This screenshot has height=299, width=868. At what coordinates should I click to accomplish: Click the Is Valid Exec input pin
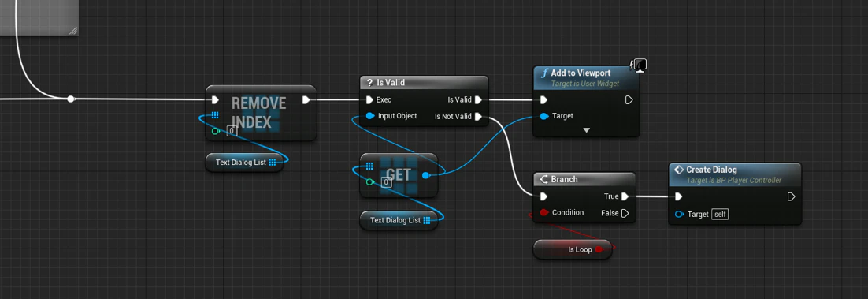369,100
